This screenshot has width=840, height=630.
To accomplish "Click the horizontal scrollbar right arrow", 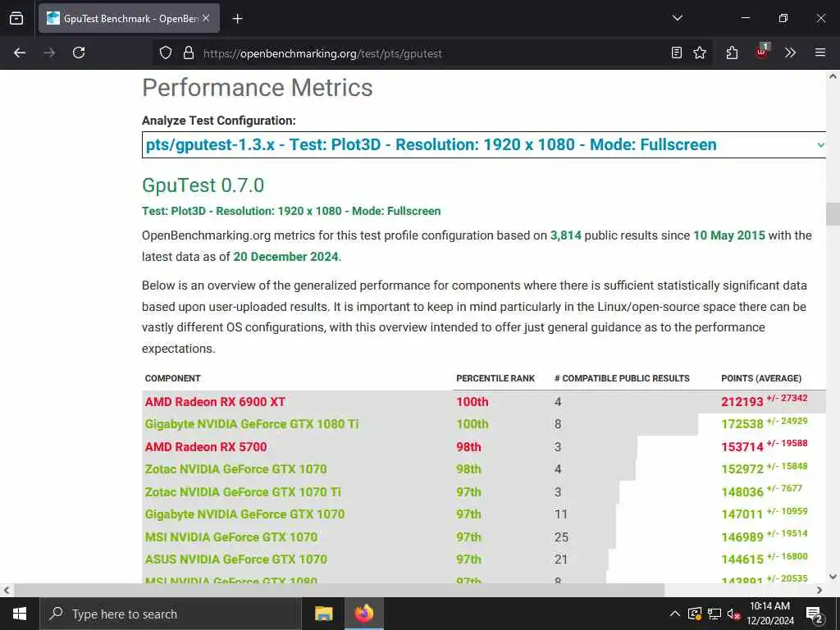I will pyautogui.click(x=819, y=591).
